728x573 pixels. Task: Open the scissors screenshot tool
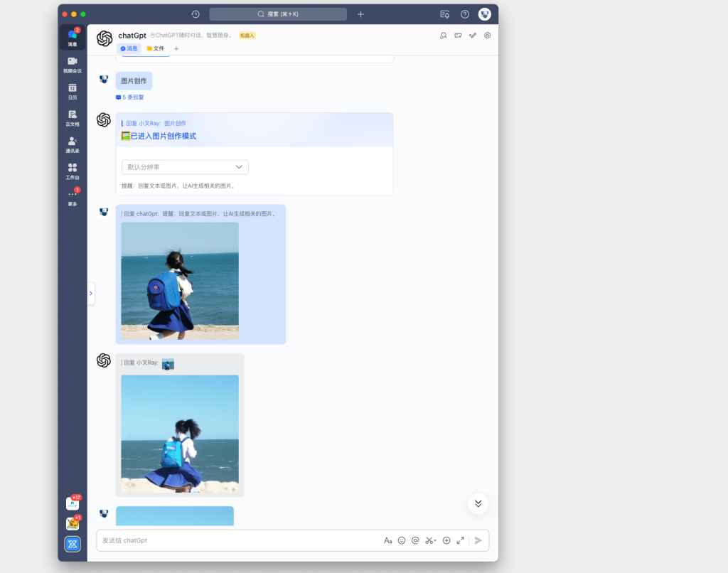point(430,540)
